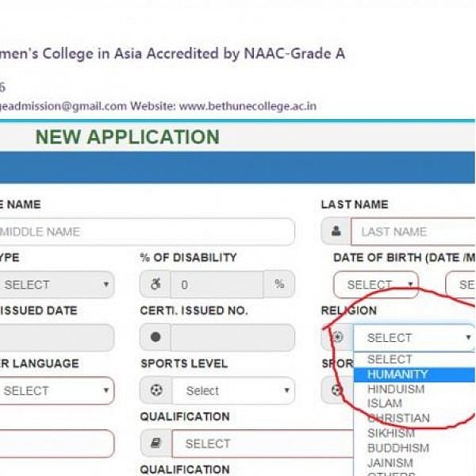
Task: Pick ISLAM from the religion list
Action: coord(386,404)
